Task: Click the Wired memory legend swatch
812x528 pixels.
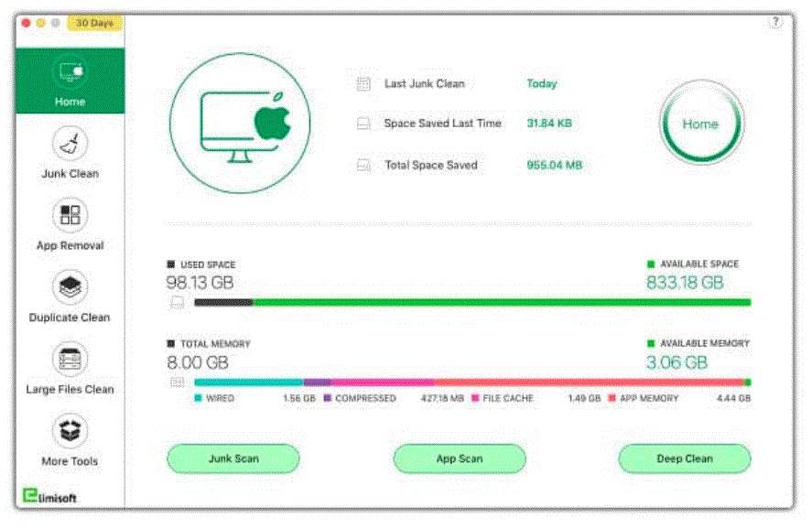Action: (x=198, y=398)
